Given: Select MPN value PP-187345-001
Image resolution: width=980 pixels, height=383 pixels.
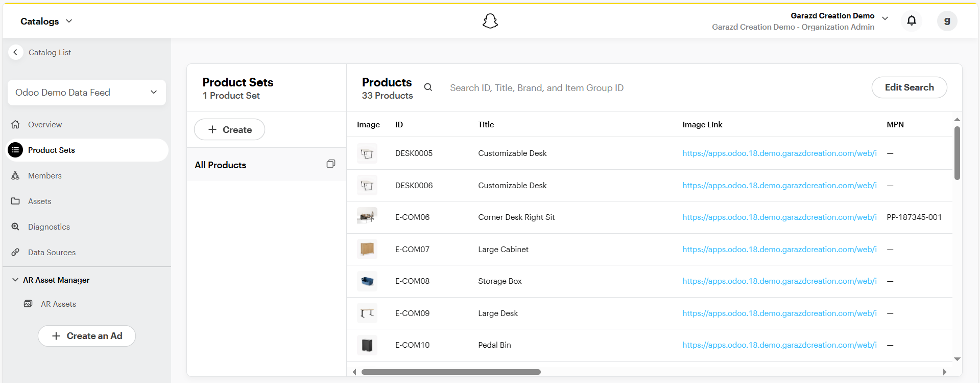Looking at the screenshot, I should (x=914, y=217).
